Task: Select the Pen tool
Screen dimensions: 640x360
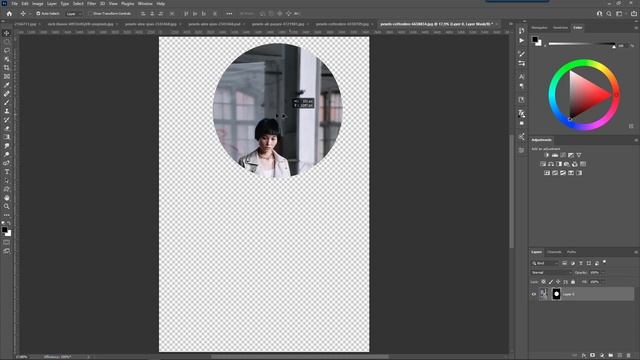Action: point(7,163)
